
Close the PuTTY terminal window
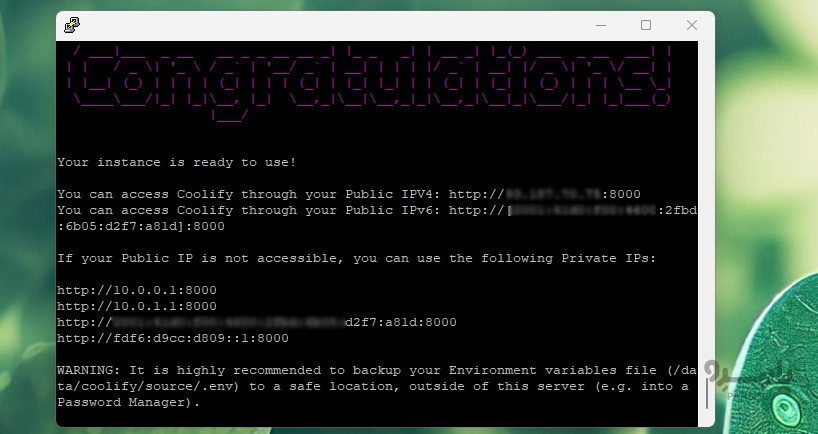click(x=692, y=25)
